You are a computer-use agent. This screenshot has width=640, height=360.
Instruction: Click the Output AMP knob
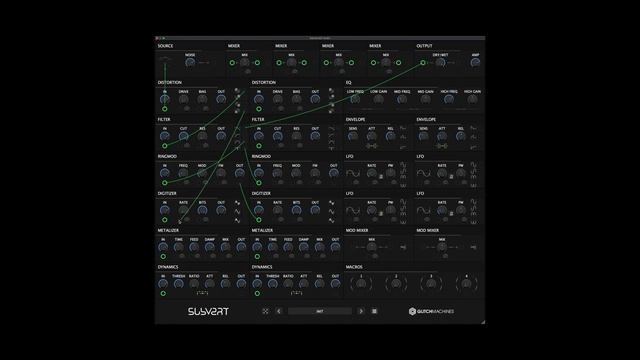click(x=475, y=62)
